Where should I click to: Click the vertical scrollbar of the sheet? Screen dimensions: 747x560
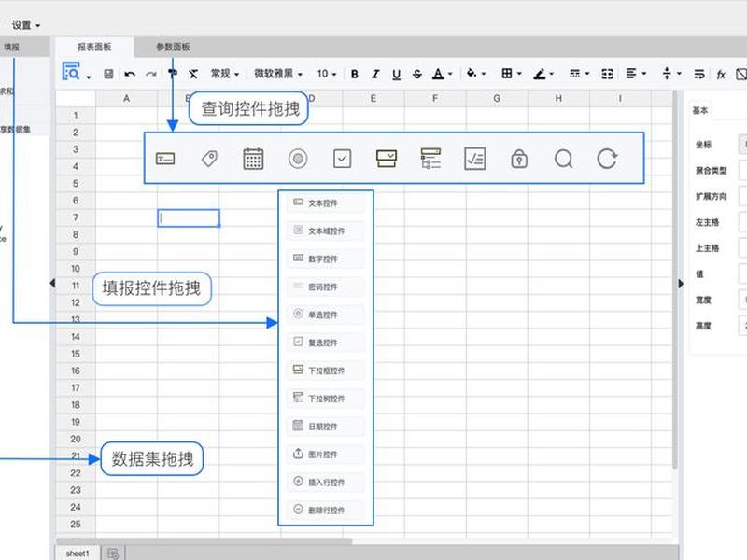[674, 281]
